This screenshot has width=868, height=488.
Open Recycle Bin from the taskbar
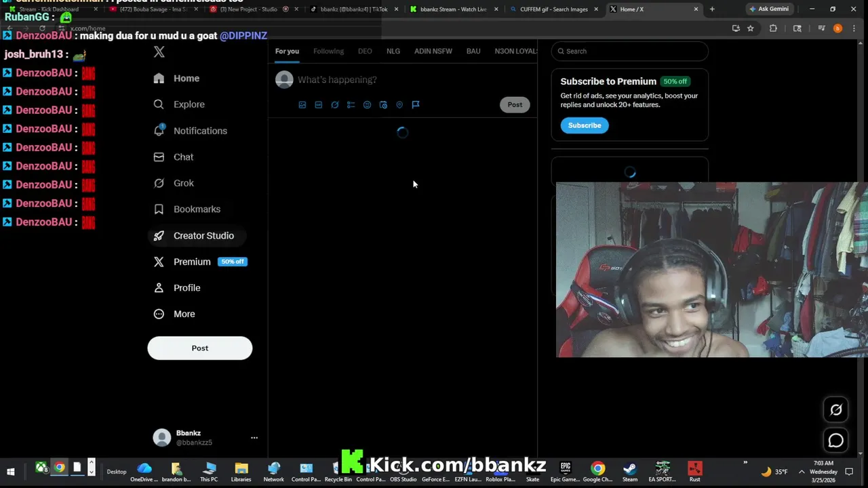point(338,471)
